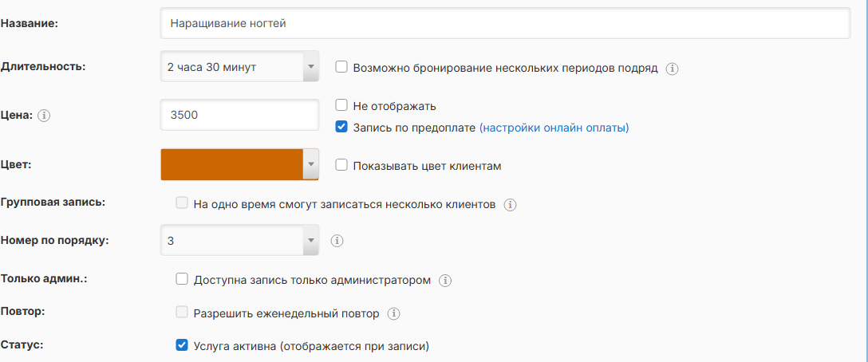The height and width of the screenshot is (362, 868).
Task: Tick the Не отображать price checkbox
Action: [341, 105]
